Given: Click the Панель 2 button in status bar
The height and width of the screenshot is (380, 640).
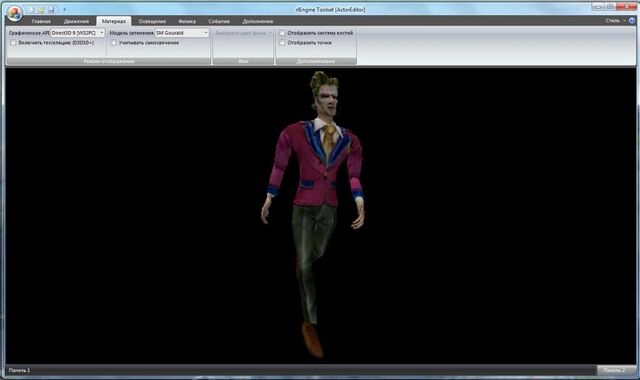Looking at the screenshot, I should pos(614,370).
